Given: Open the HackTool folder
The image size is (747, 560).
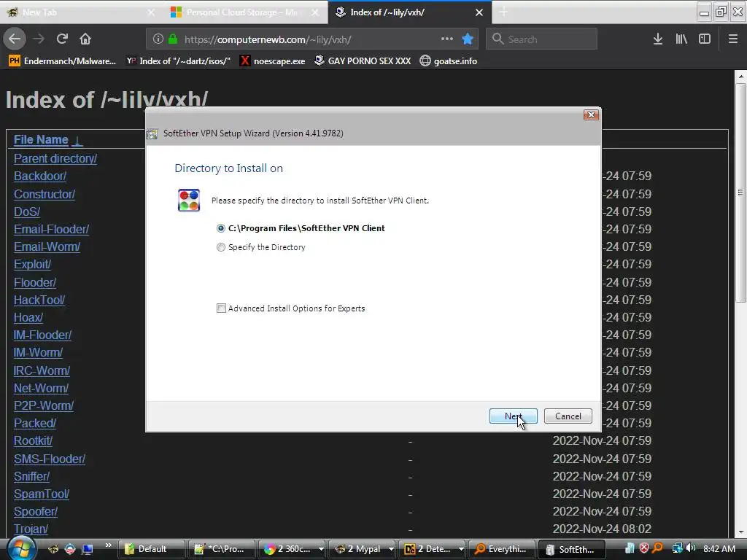Looking at the screenshot, I should (x=39, y=300).
